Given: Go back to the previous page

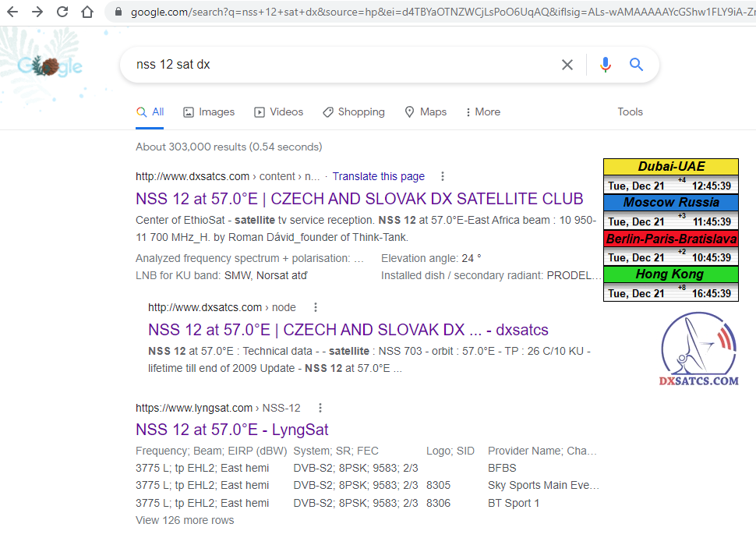Looking at the screenshot, I should coord(12,12).
